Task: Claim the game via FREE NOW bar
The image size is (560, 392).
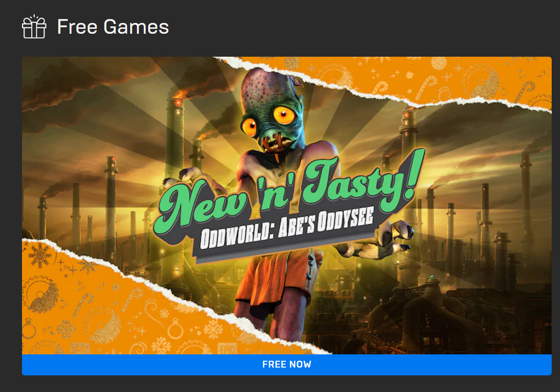Action: pos(287,365)
